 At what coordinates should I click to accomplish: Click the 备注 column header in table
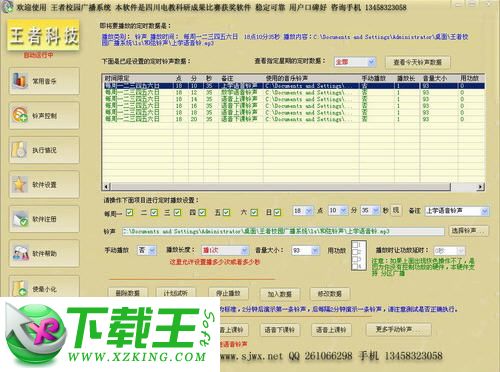click(241, 78)
